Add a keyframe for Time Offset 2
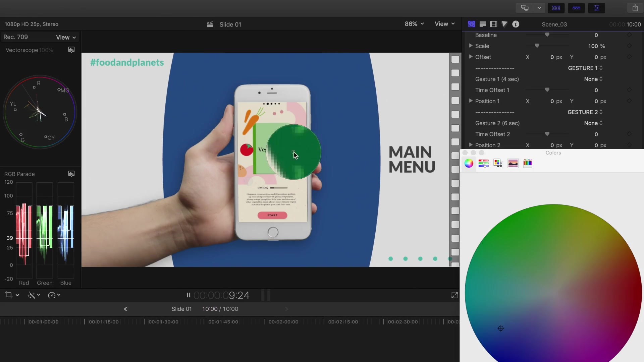Image resolution: width=644 pixels, height=362 pixels. pos(629,134)
